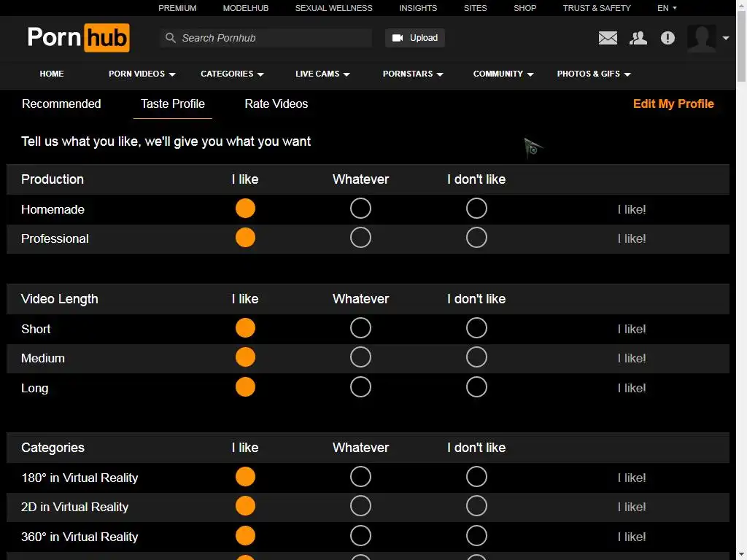This screenshot has height=560, width=747.
Task: Select I don't like for Homemade
Action: click(476, 209)
